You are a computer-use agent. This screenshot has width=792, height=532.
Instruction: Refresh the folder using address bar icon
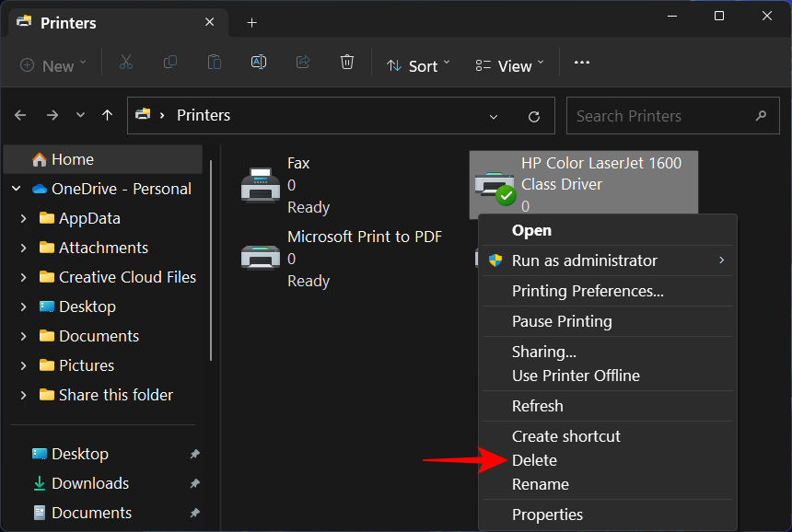[x=534, y=117]
